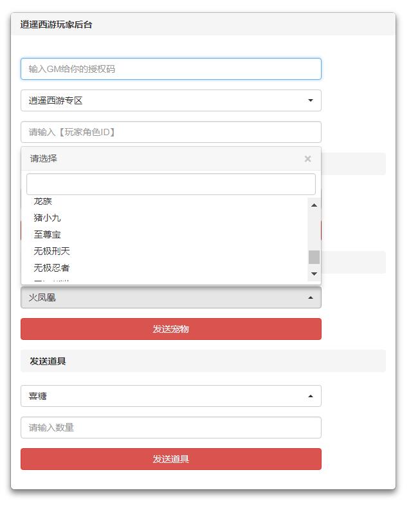Open the 喜糖 item dropdown
420x517 pixels.
click(170, 396)
